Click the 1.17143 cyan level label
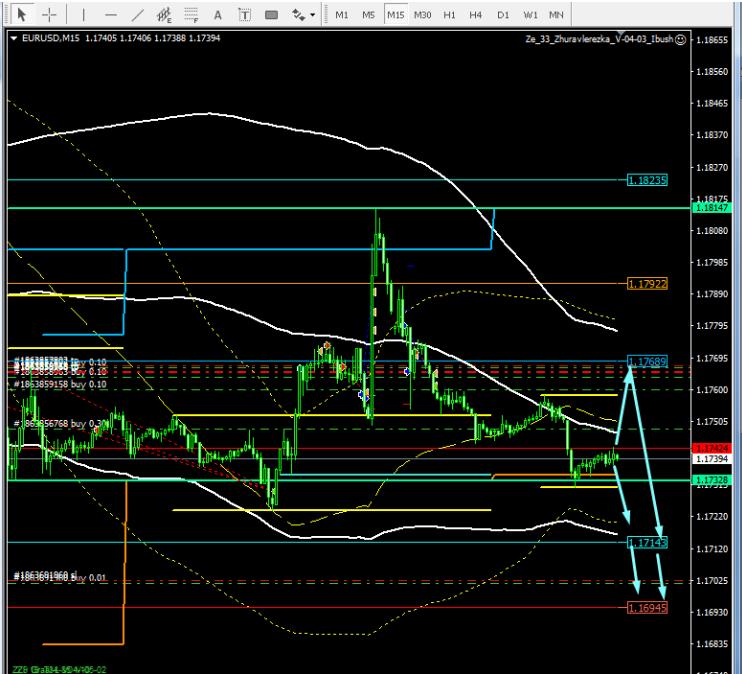Screen dimensions: 742x674 [647, 542]
